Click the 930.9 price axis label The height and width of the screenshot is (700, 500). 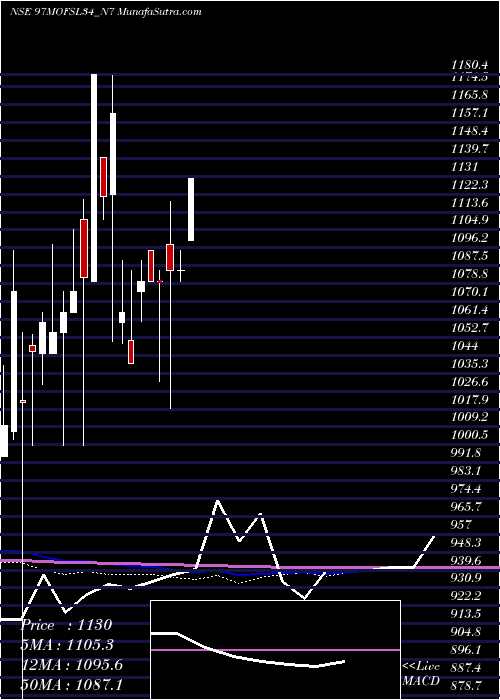pos(467,579)
